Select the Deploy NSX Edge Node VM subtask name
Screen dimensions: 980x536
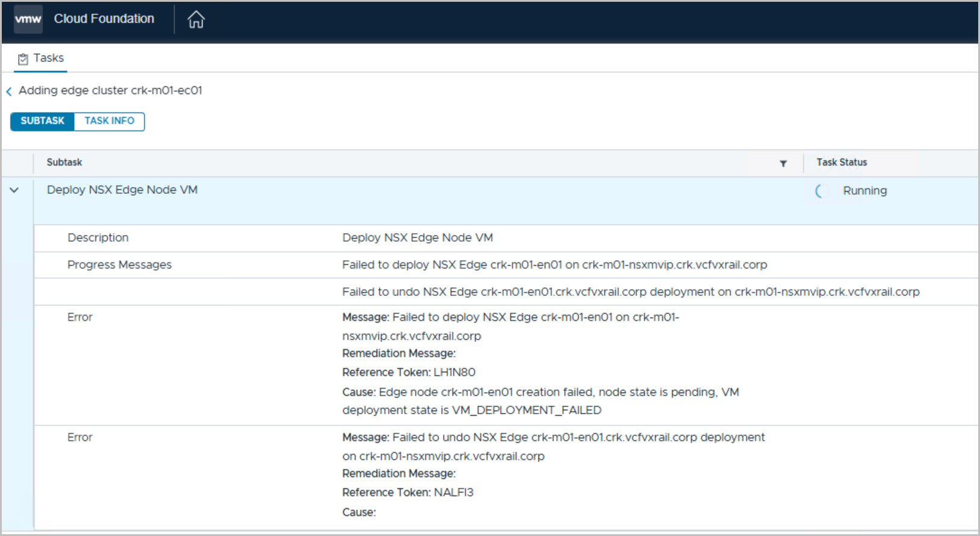122,190
